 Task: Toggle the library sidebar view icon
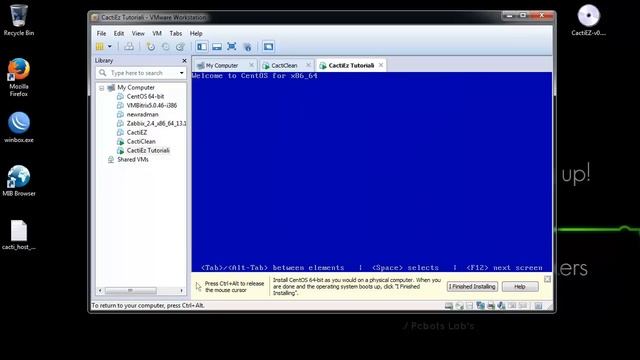click(202, 47)
